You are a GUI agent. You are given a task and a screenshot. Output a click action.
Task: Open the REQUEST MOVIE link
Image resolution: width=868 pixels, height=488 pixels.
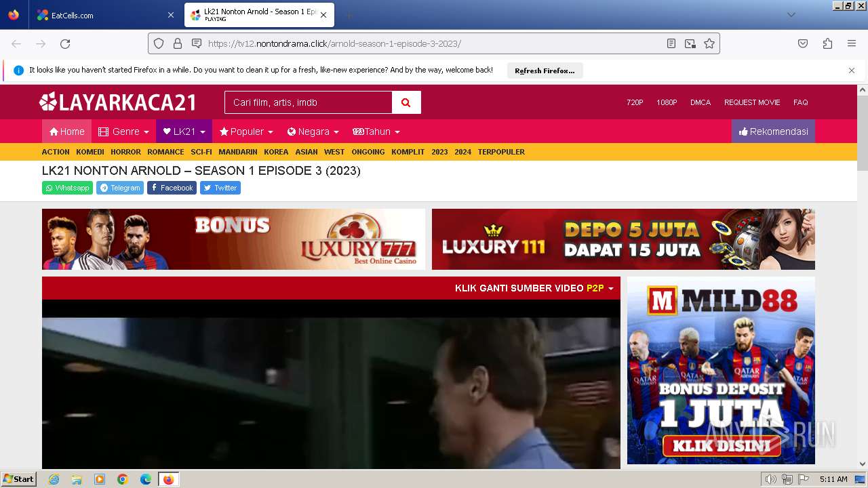coord(752,102)
